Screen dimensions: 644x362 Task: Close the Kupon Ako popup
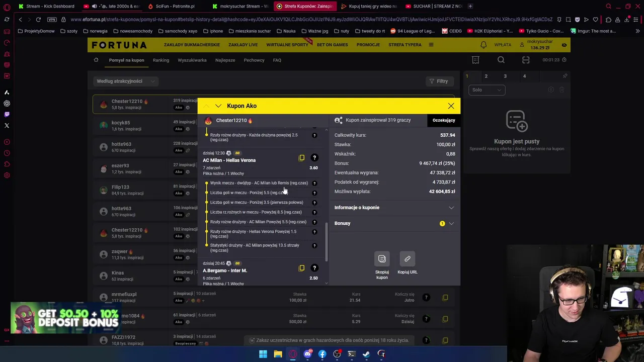[x=451, y=106]
